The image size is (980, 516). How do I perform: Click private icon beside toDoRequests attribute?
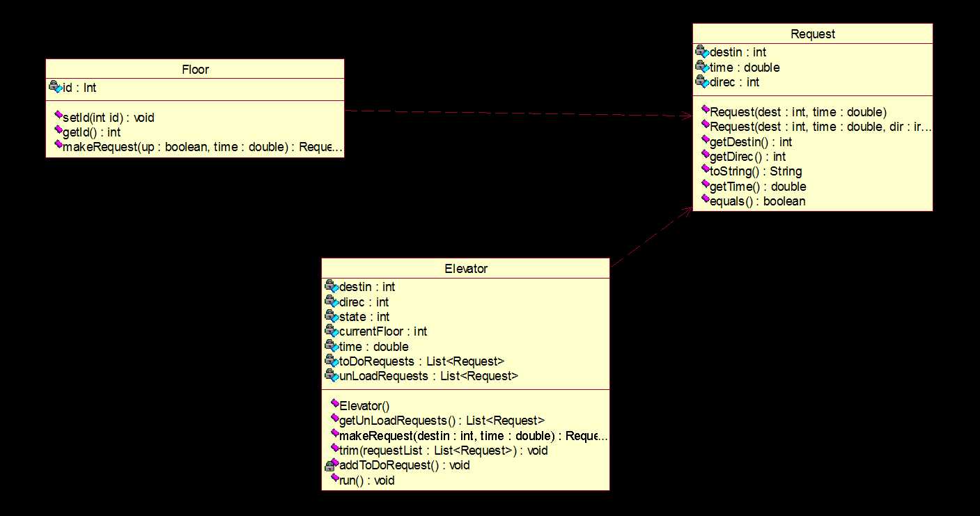331,361
